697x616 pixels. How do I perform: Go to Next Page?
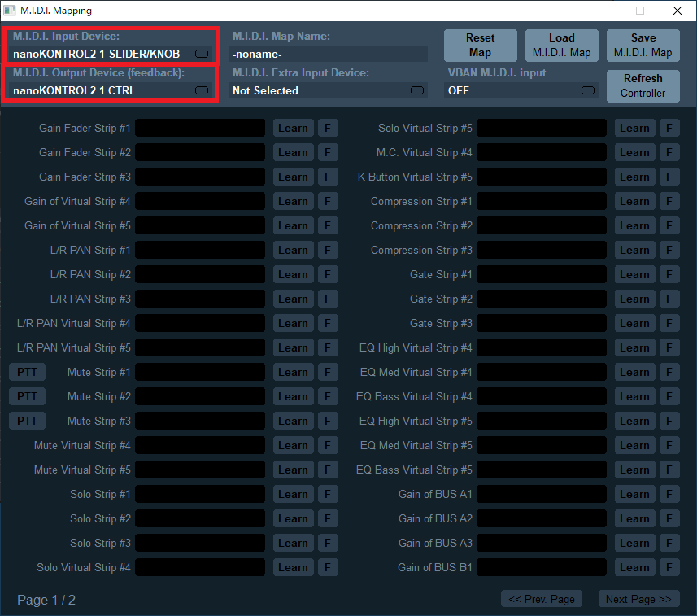(638, 599)
